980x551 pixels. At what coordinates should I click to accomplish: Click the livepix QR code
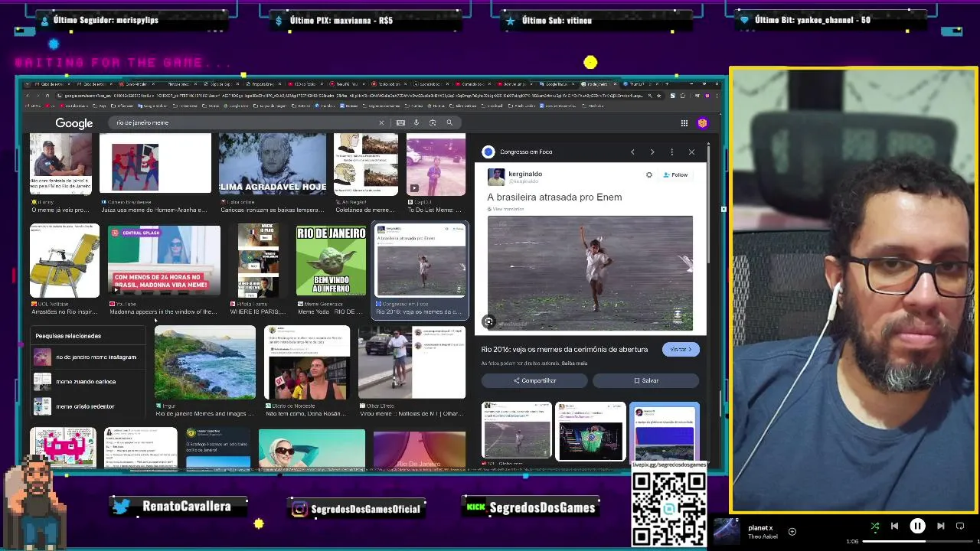[x=669, y=509]
